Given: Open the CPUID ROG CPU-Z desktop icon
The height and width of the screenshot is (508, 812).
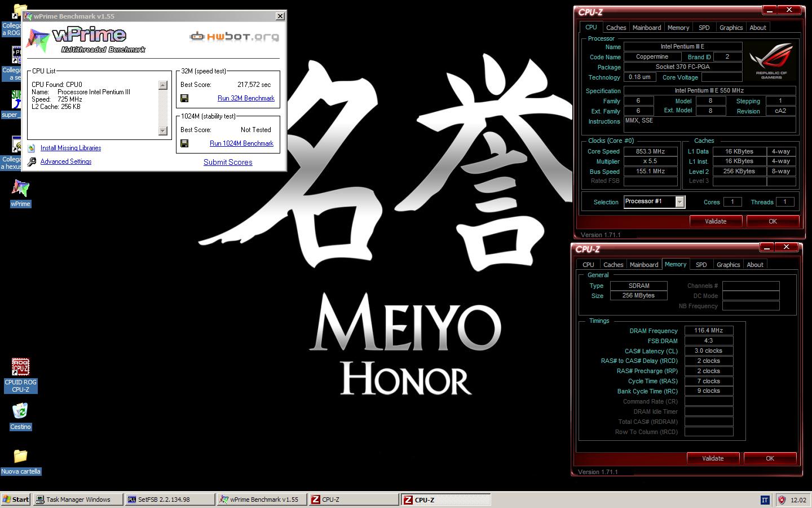Looking at the screenshot, I should point(20,375).
